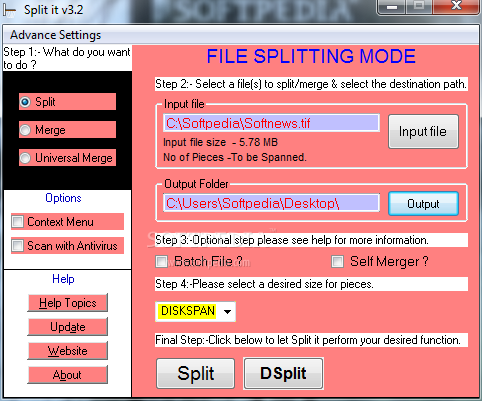Click the blue Options heading
Screen dimensions: 482x401
pos(63,198)
